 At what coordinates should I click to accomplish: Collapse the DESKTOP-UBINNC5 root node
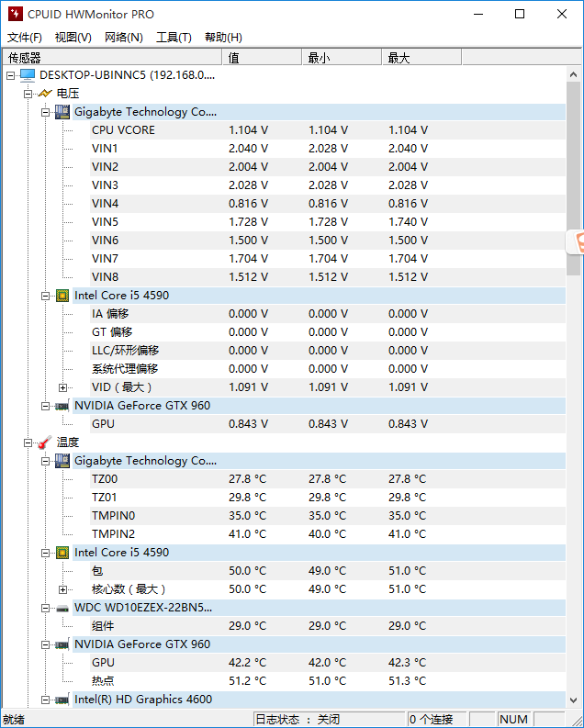[x=10, y=75]
